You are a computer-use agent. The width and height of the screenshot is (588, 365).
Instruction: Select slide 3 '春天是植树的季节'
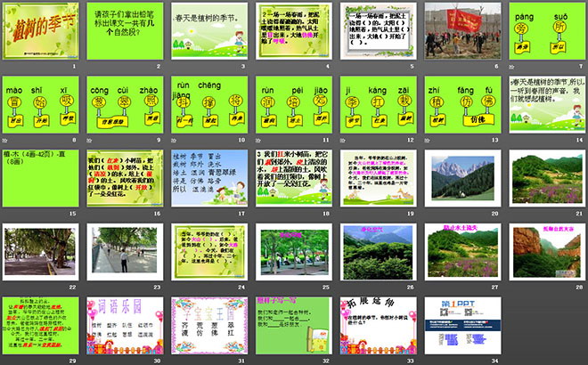pyautogui.click(x=209, y=31)
